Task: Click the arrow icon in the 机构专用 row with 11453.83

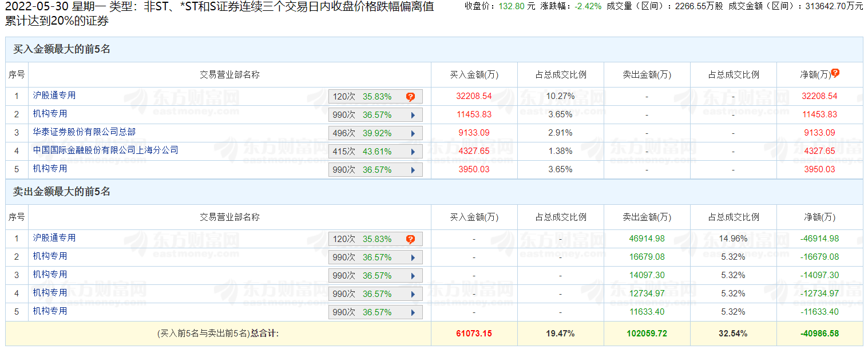Action: click(413, 115)
